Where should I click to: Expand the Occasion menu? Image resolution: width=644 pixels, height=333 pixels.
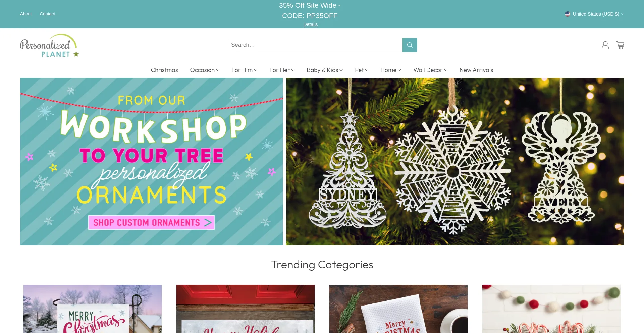point(205,70)
